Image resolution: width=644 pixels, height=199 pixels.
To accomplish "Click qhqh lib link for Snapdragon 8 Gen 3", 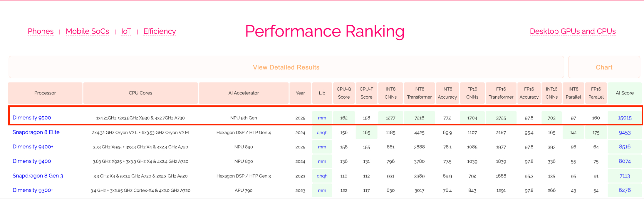I will click(322, 176).
